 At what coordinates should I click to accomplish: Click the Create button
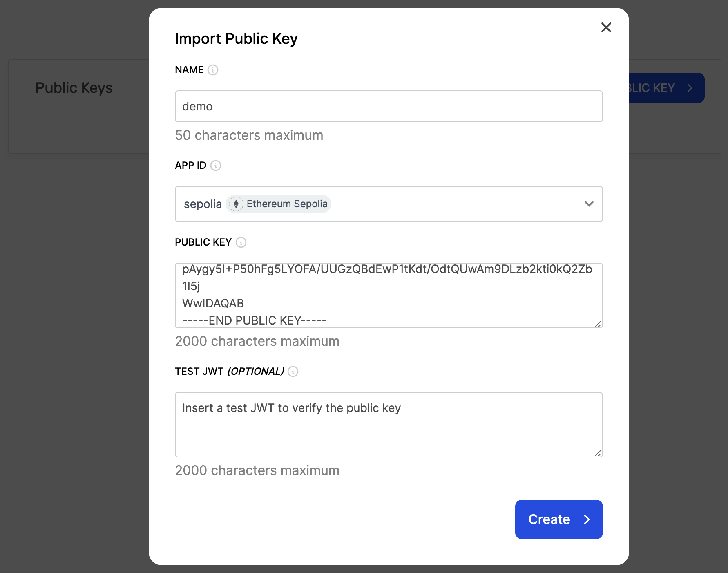[559, 519]
